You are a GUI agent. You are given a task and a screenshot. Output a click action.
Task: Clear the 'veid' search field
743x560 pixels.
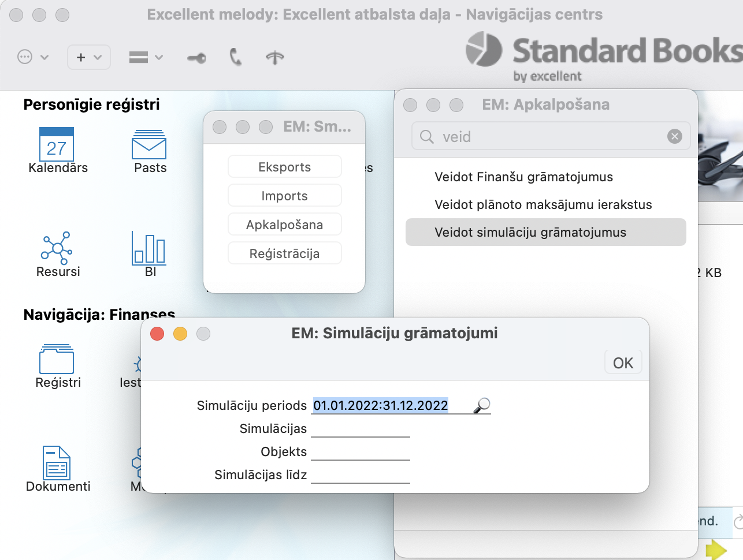point(674,137)
